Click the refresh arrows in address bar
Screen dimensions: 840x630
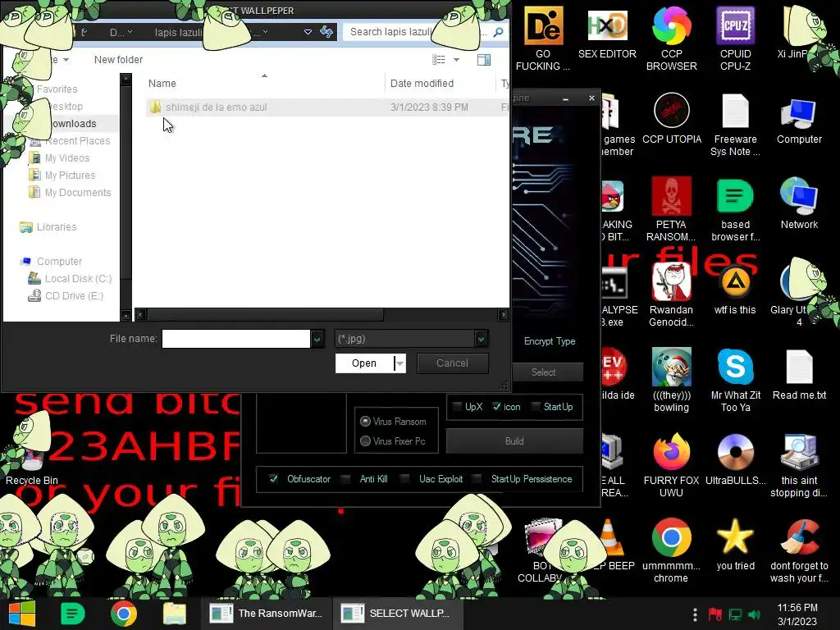tap(326, 32)
